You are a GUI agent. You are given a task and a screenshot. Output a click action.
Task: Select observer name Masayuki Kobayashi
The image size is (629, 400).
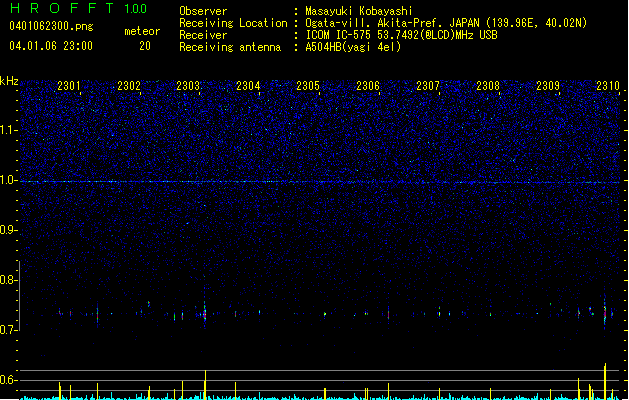tap(359, 11)
